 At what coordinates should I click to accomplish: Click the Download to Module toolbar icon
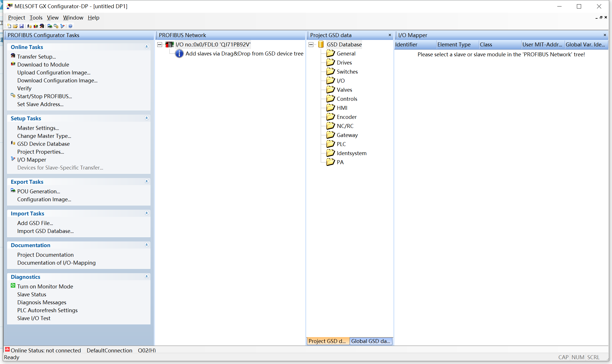36,26
